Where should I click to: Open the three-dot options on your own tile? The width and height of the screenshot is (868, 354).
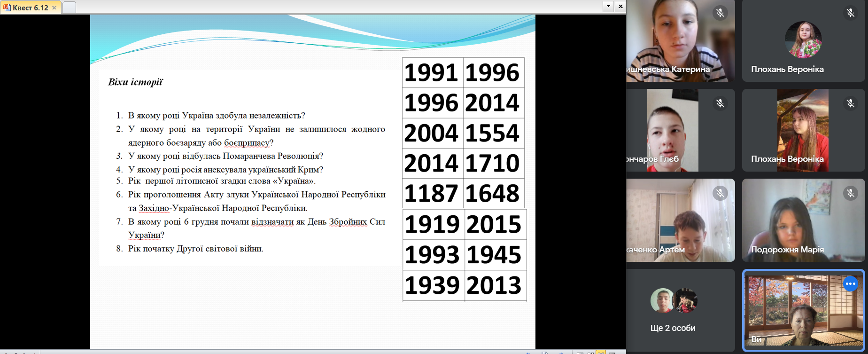tap(850, 284)
